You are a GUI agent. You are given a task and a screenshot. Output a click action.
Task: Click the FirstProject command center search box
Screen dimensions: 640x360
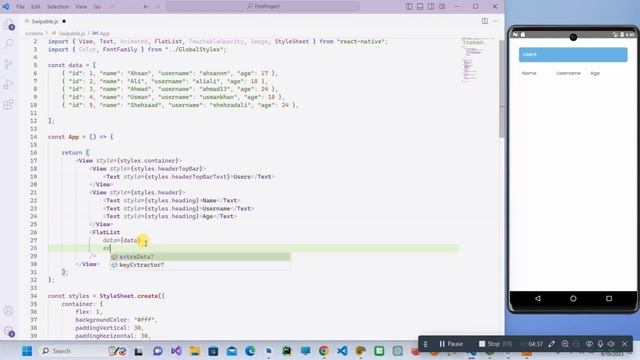click(x=263, y=7)
